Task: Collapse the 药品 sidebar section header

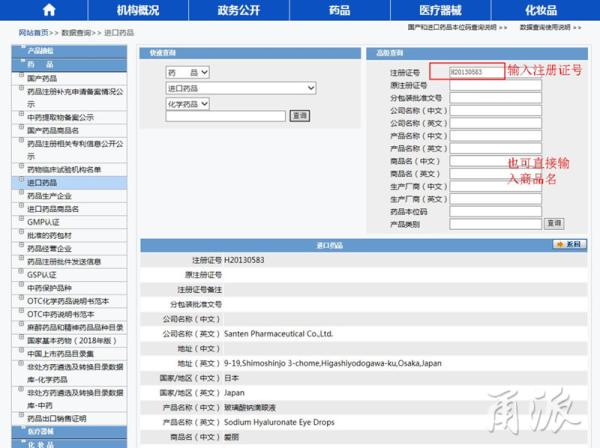Action: (x=69, y=65)
